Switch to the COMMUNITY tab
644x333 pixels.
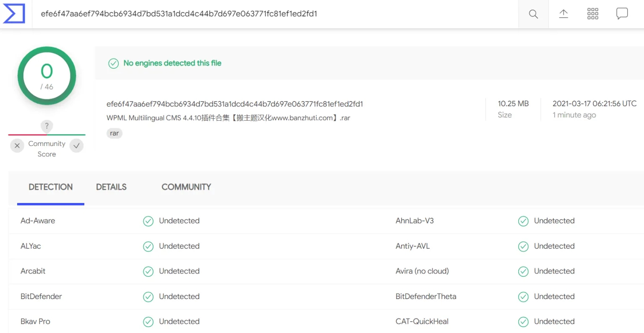coord(186,187)
